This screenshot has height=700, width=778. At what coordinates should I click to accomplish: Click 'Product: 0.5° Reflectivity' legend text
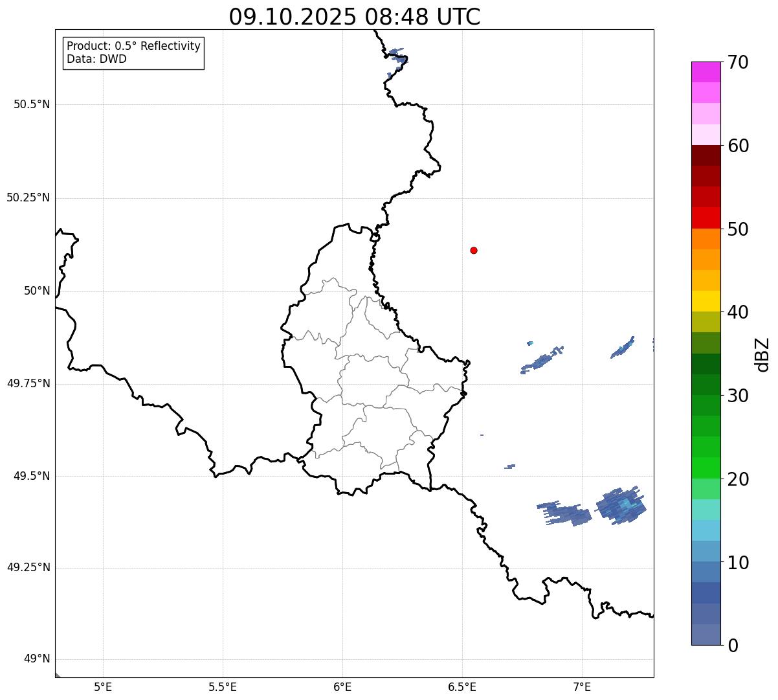pyautogui.click(x=133, y=47)
